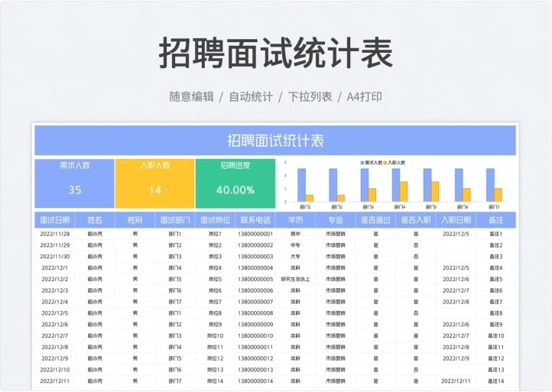This screenshot has height=392, width=552.
Task: Select the 高中 education cell
Action: [295, 234]
